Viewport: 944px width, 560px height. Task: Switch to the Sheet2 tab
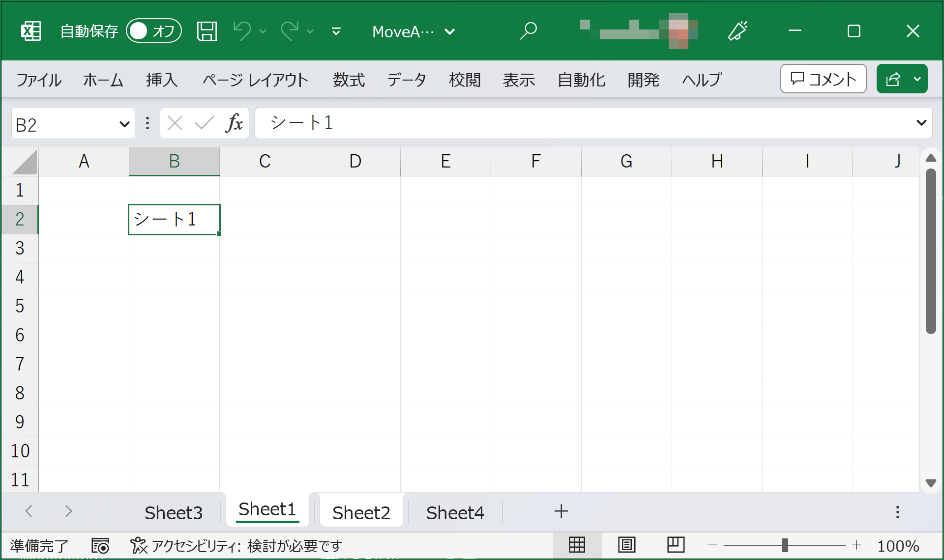point(361,512)
